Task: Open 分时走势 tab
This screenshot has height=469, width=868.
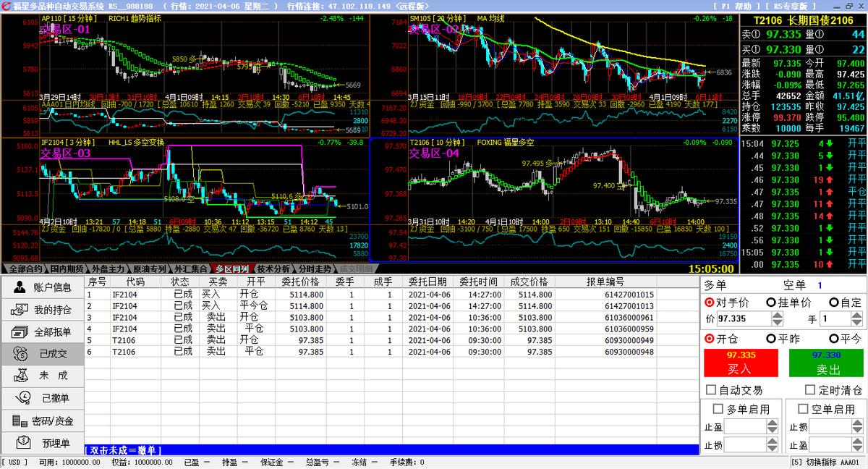Action: [x=315, y=269]
